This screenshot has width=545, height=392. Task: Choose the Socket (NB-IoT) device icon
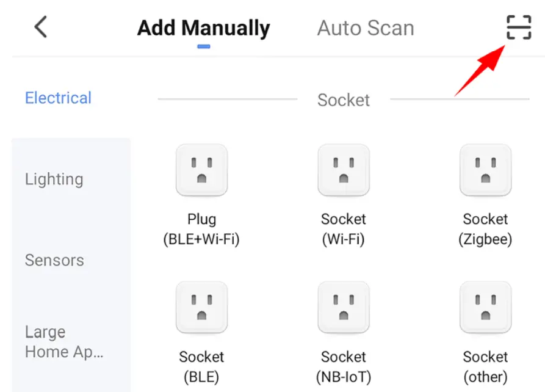point(343,307)
